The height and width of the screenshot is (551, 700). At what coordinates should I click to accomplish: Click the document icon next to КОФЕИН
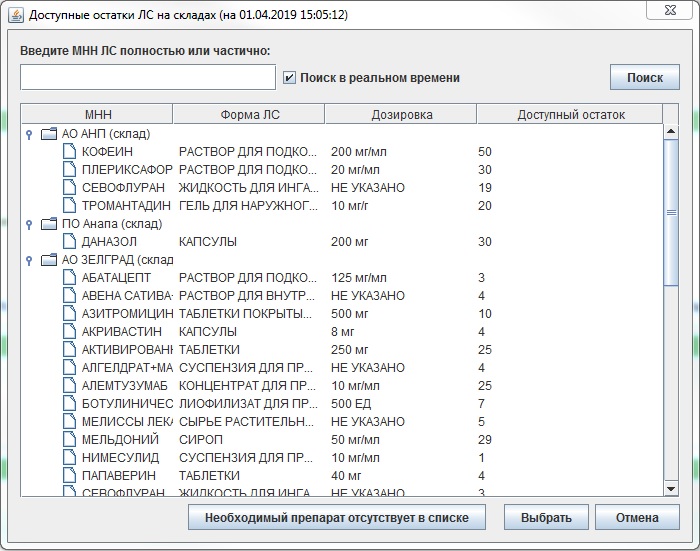pyautogui.click(x=69, y=151)
